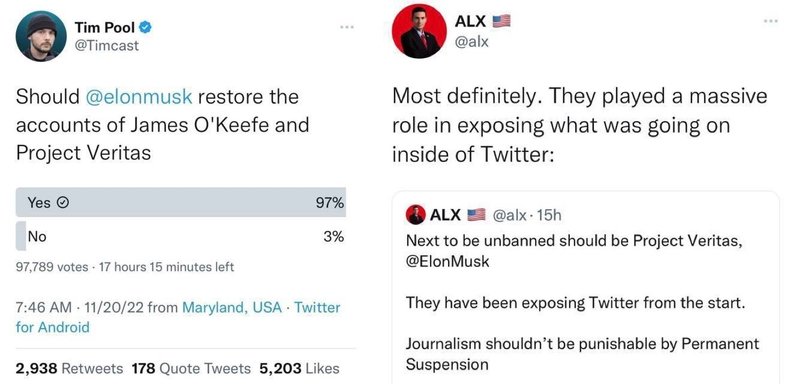The image size is (800, 384).
Task: Click the US flag emoji beside ALX's name
Action: click(502, 21)
